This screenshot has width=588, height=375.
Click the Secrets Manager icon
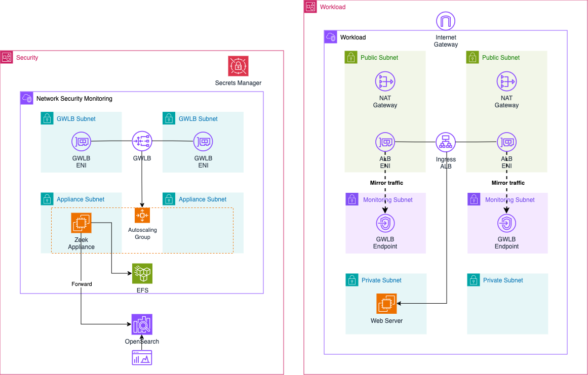click(238, 66)
